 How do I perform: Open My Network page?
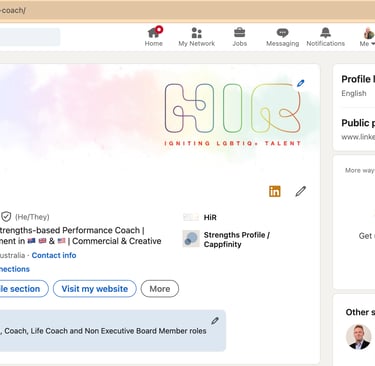pos(197,37)
